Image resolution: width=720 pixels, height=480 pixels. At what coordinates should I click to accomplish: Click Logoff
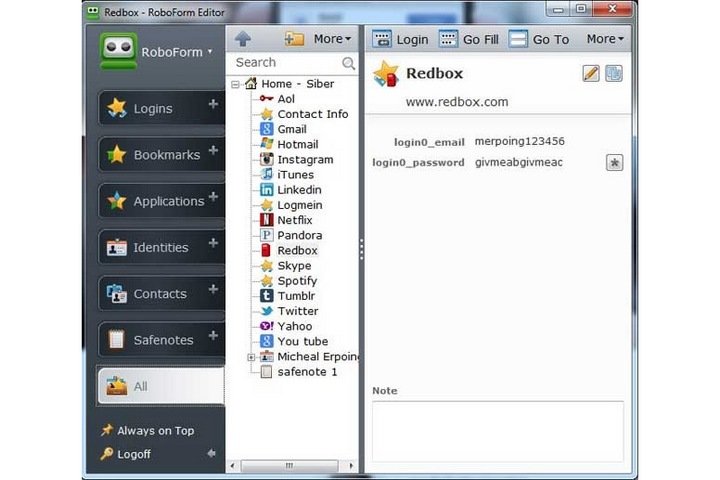[x=126, y=454]
